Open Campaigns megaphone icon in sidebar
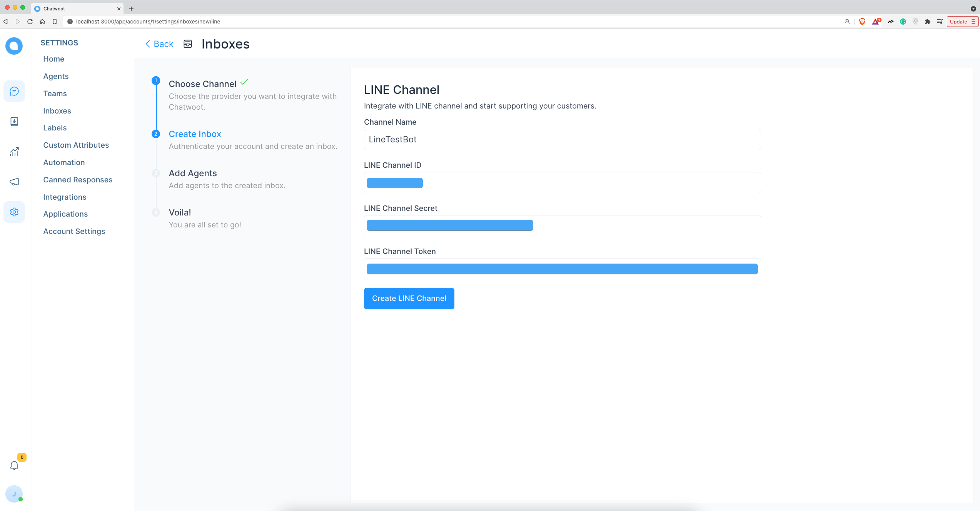 [14, 182]
